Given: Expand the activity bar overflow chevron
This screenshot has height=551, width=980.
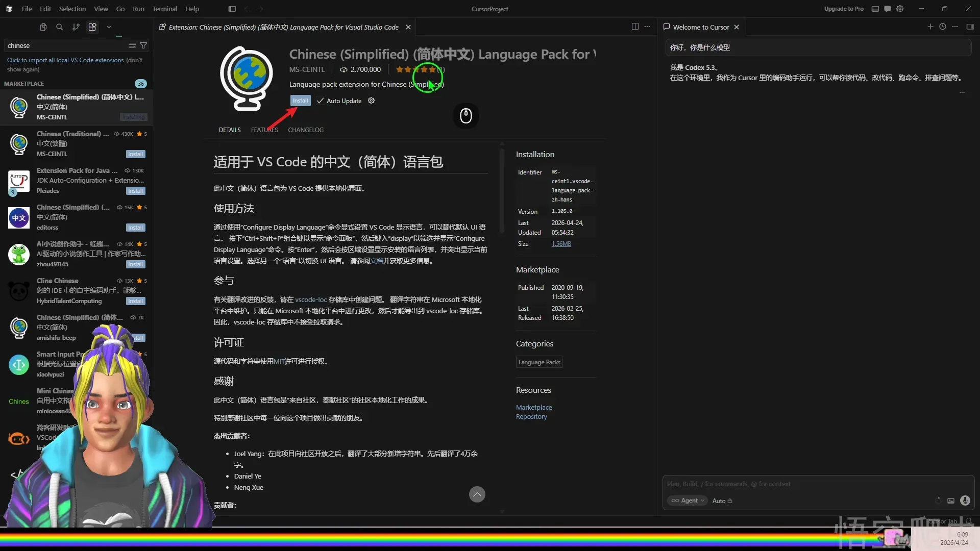Looking at the screenshot, I should click(x=109, y=27).
